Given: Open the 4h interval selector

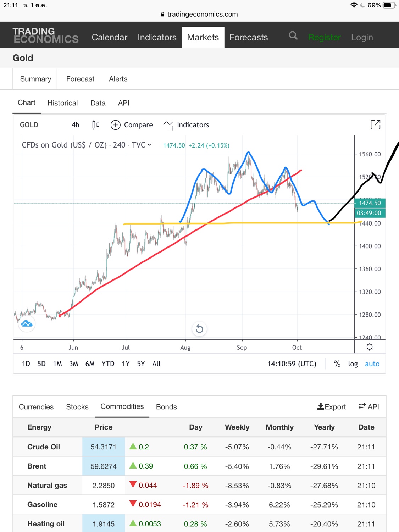Looking at the screenshot, I should coord(76,125).
